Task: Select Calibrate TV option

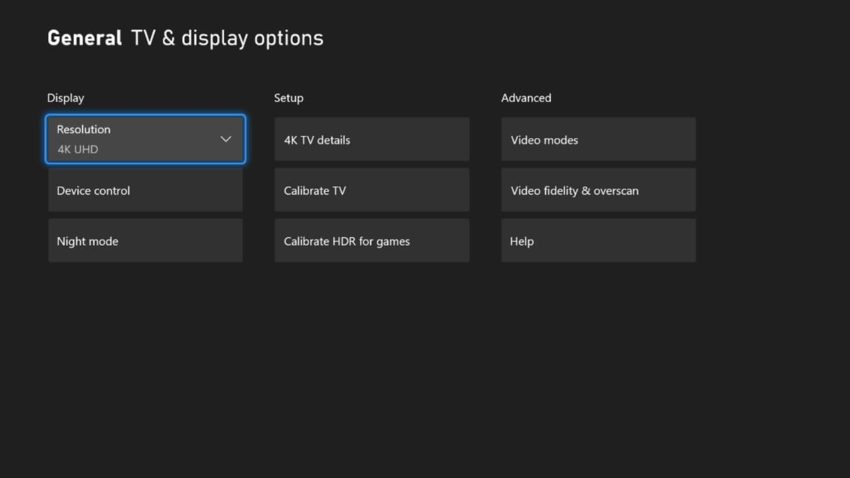Action: click(x=372, y=190)
